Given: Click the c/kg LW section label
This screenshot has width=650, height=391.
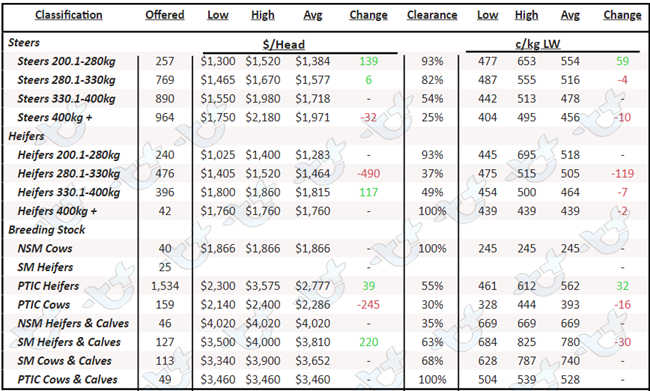Looking at the screenshot, I should pos(538,44).
